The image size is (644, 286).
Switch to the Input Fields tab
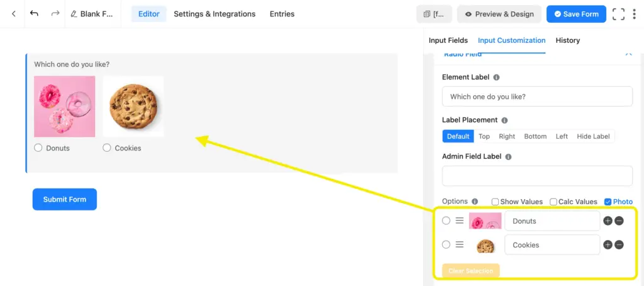tap(448, 40)
